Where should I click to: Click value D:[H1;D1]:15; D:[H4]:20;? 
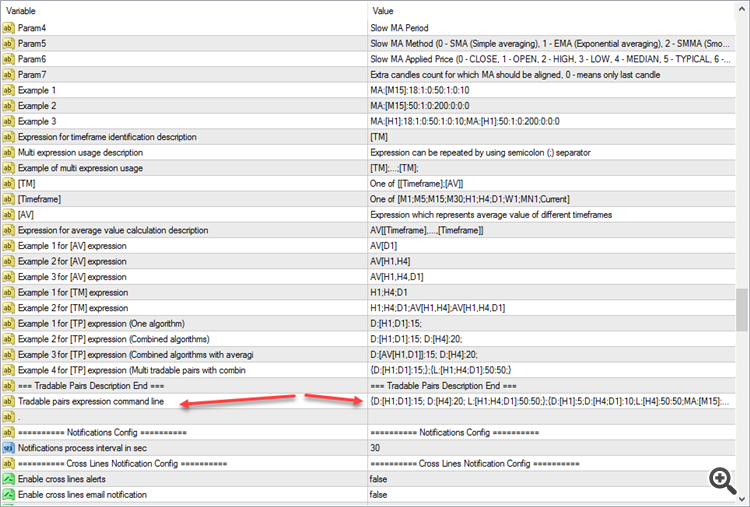pyautogui.click(x=416, y=339)
